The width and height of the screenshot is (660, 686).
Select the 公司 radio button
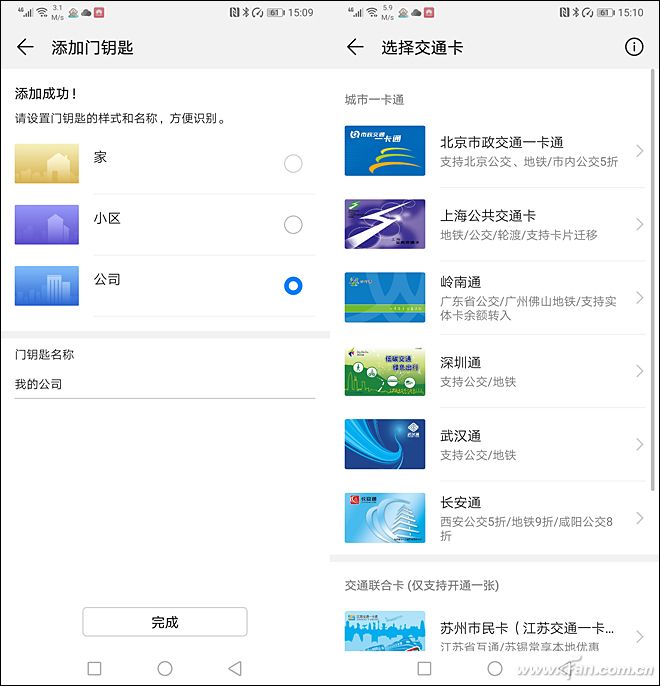(293, 286)
